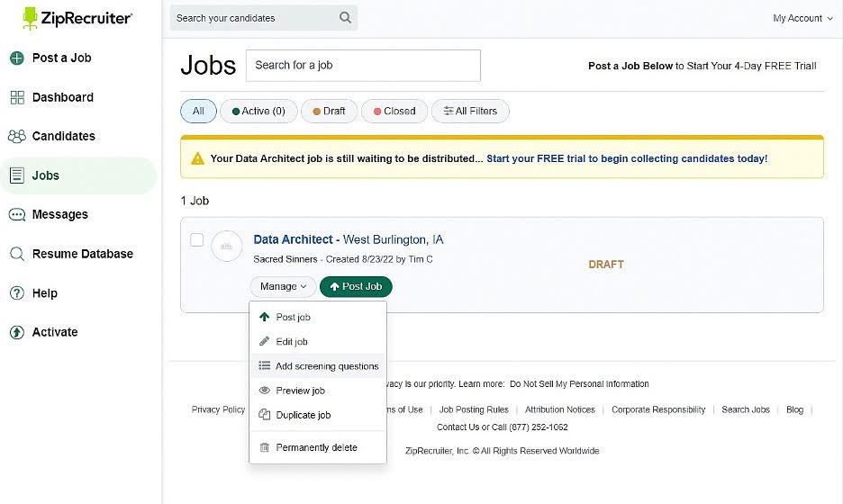Viewport: 843px width, 504px height.
Task: Choose Add screening questions from menu
Action: pyautogui.click(x=326, y=366)
